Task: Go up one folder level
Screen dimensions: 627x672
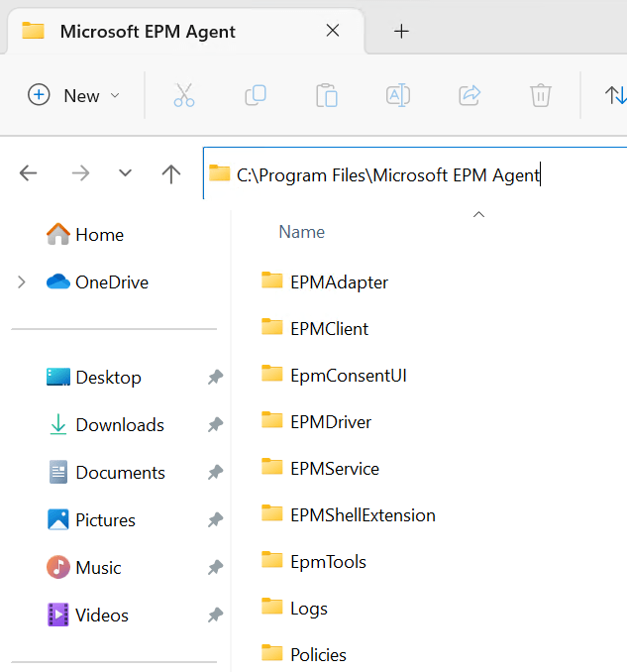Action: (x=171, y=173)
